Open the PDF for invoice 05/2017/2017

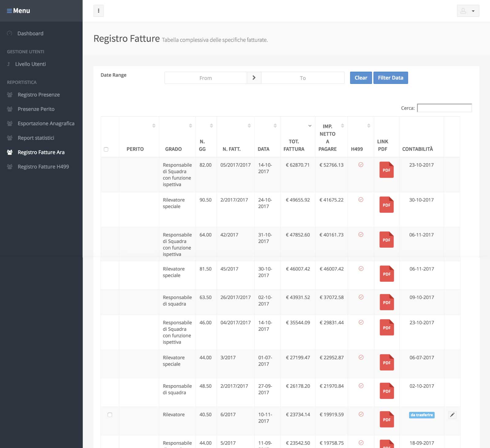(x=386, y=170)
